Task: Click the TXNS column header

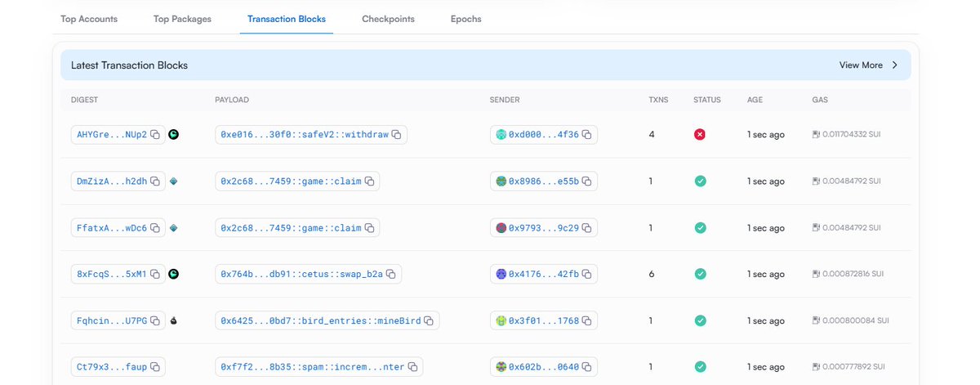Action: pos(658,100)
